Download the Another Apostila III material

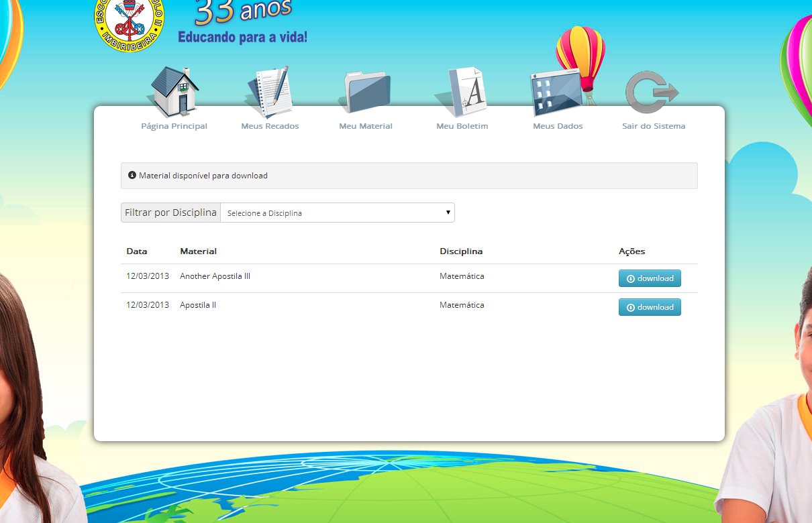click(x=650, y=278)
